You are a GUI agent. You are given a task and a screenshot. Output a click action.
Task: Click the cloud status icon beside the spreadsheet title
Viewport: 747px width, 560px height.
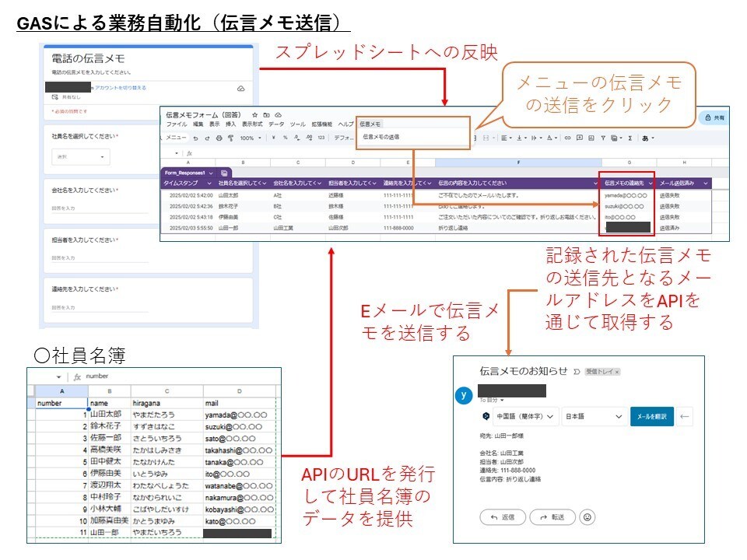[279, 115]
